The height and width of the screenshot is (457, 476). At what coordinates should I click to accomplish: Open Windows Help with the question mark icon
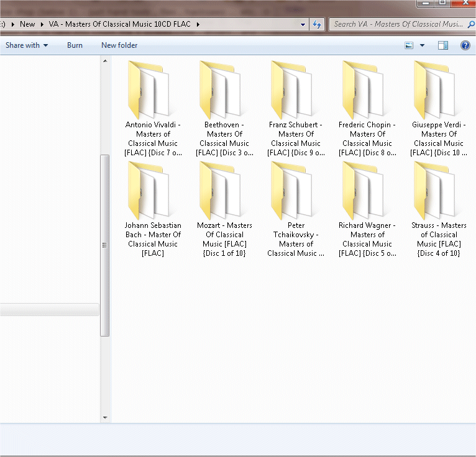[465, 45]
